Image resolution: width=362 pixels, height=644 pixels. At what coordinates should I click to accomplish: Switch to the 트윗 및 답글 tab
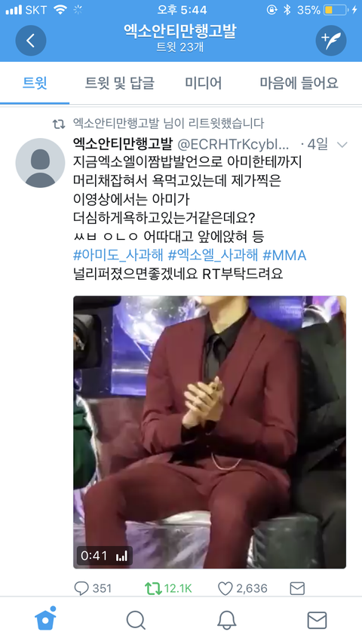pos(120,83)
